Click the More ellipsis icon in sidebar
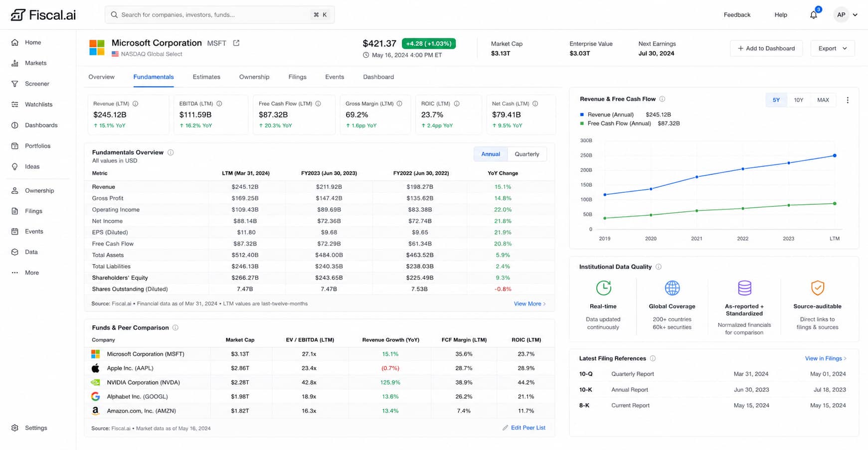The width and height of the screenshot is (868, 450). tap(15, 273)
